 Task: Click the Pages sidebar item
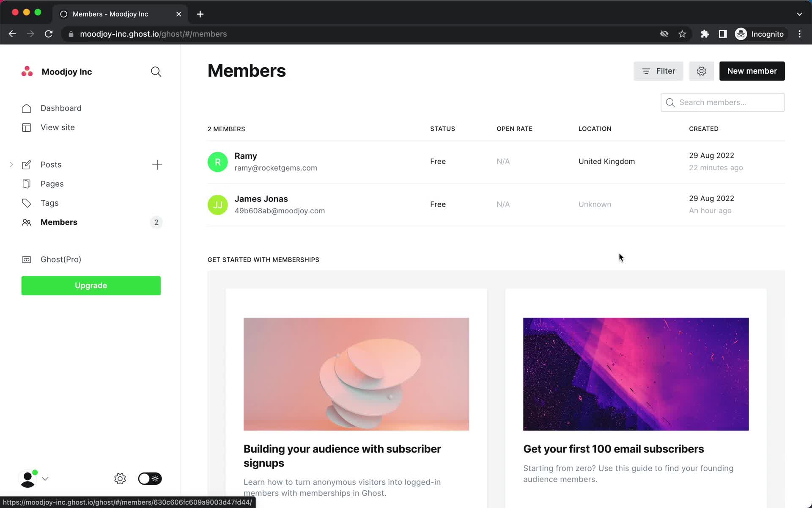(52, 184)
